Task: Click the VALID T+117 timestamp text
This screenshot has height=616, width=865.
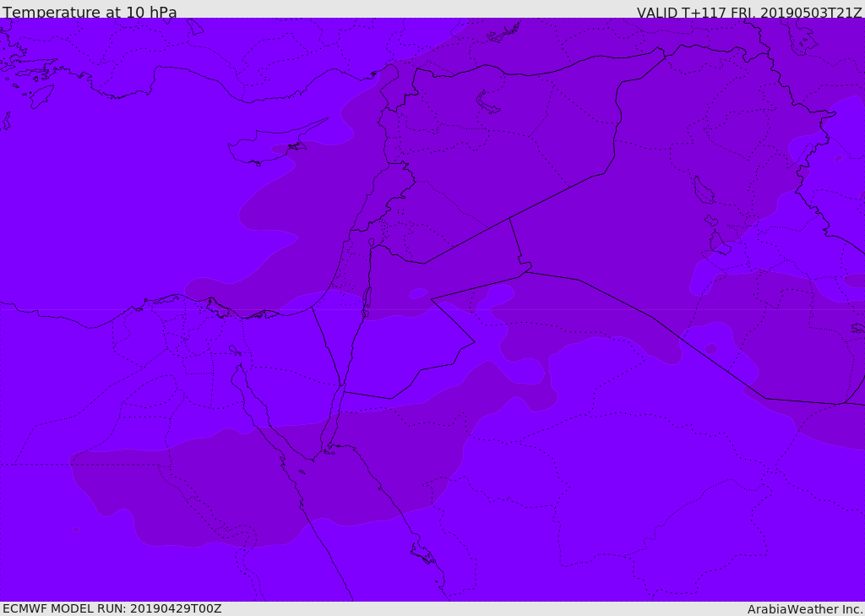Action: click(748, 12)
